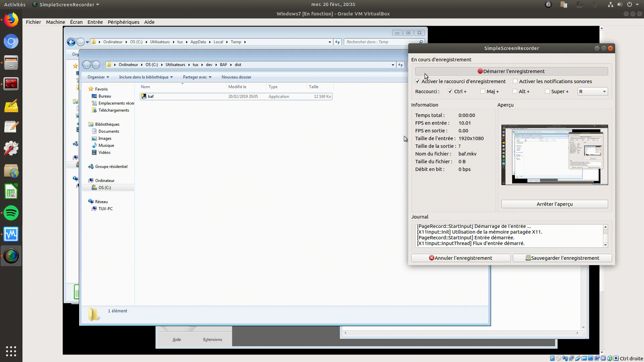Enable Activer les notifications sonores
This screenshot has height=362, width=644.
515,81
